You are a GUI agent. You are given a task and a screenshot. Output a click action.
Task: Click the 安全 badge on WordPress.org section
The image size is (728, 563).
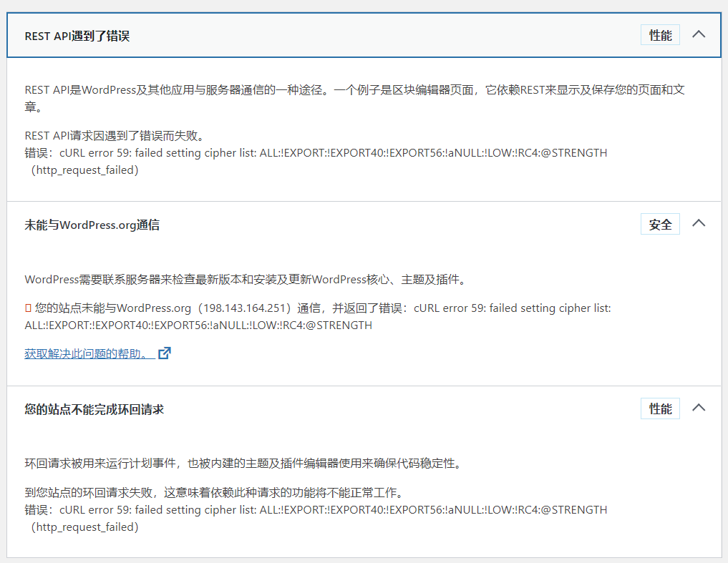point(660,225)
